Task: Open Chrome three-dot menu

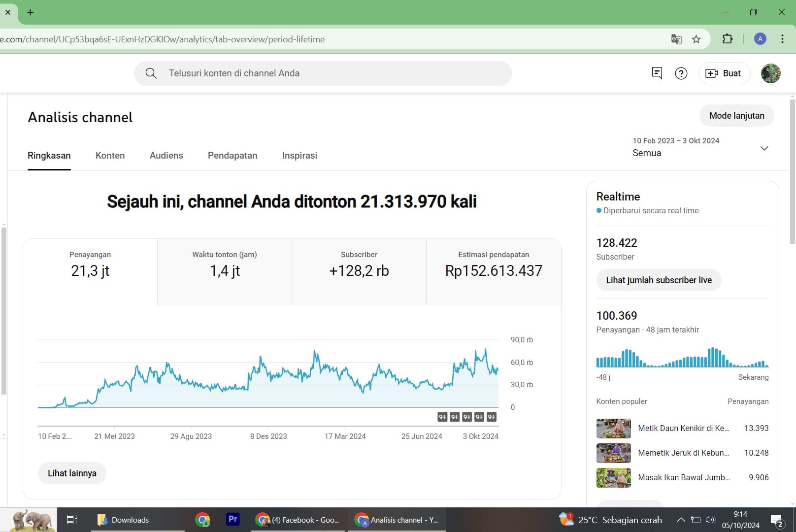Action: (782, 39)
